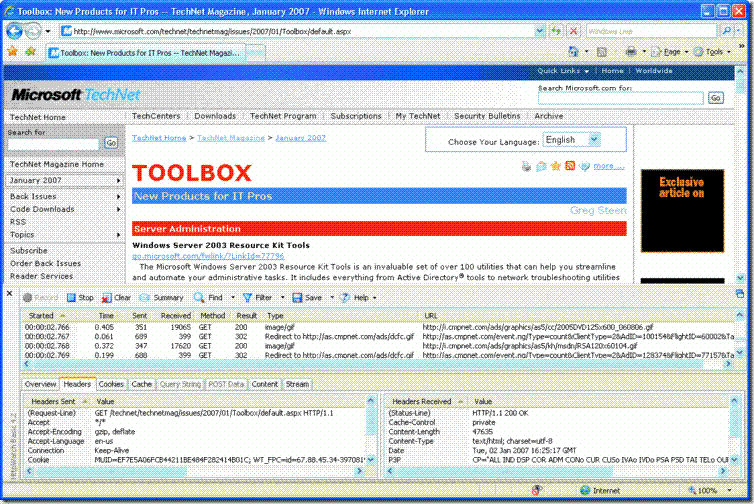Click the search magnifier icon in IE

coord(727,31)
